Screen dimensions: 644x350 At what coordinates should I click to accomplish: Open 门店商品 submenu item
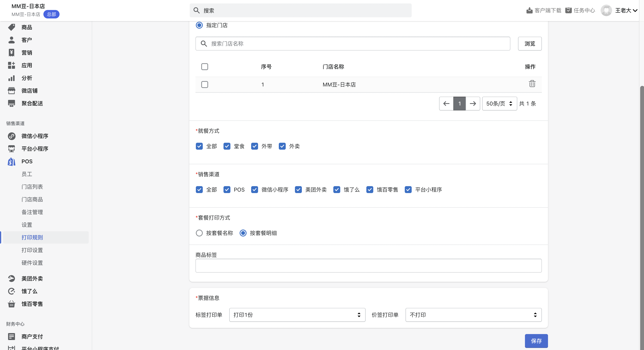tap(32, 199)
